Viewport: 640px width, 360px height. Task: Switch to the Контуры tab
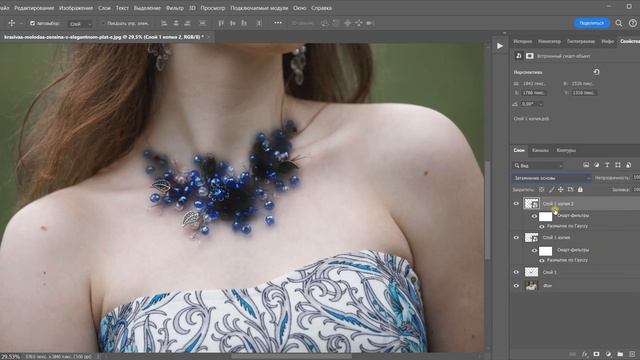point(566,150)
